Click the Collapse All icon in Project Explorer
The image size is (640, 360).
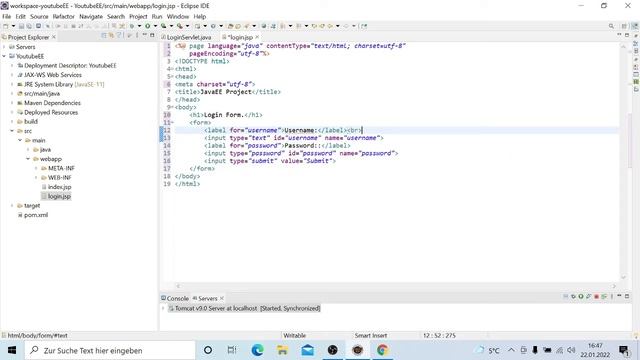pyautogui.click(x=104, y=36)
